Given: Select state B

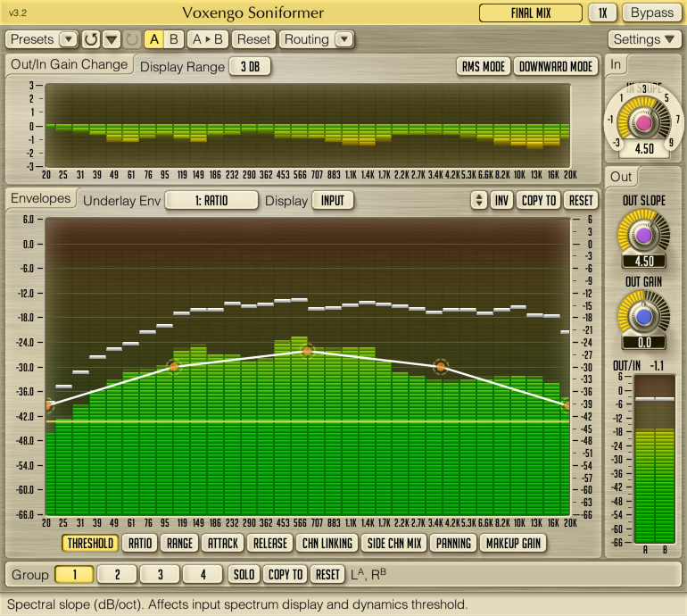Looking at the screenshot, I should 174,39.
